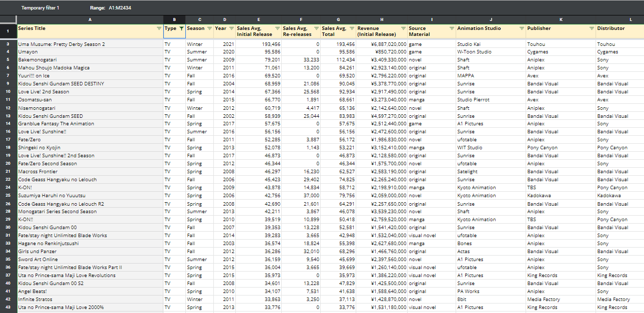
Task: Select row 3 number header
Action: point(8,44)
